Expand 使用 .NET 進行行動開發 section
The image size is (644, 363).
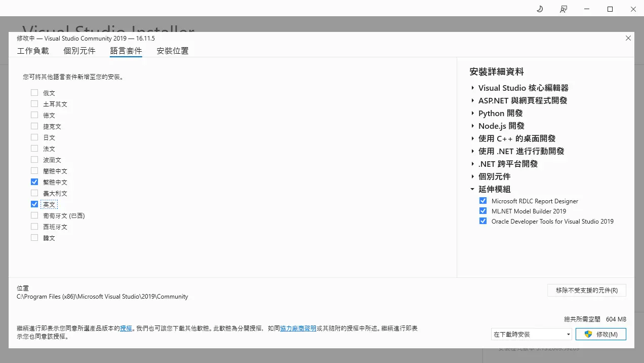[x=473, y=151]
